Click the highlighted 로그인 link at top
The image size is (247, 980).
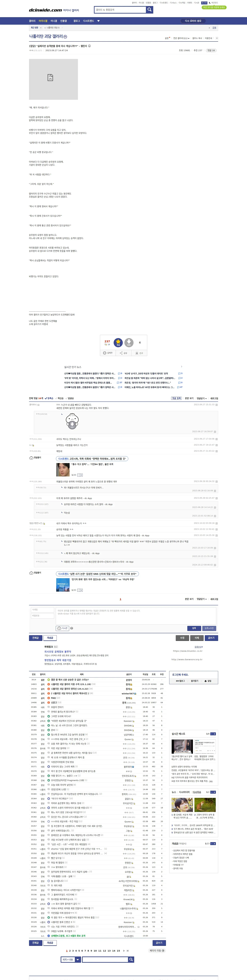(x=204, y=3)
